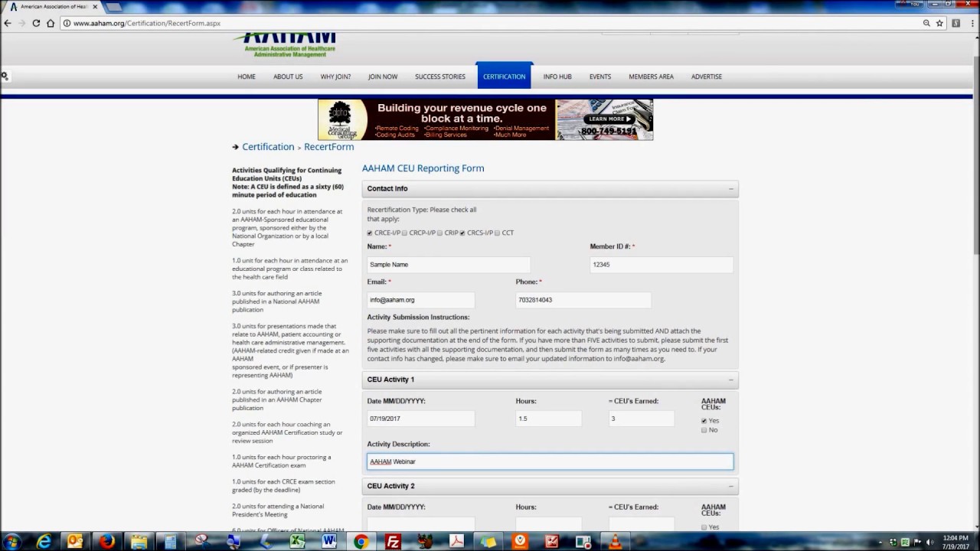Viewport: 980px width, 551px height.
Task: Check AHAM CEUs No in CEU Activity 1
Action: (x=704, y=430)
